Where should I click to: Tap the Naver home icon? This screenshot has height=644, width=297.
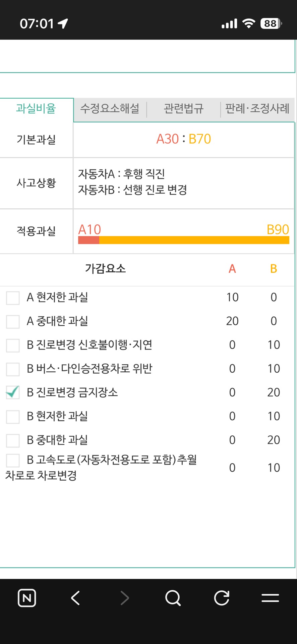coord(27,598)
